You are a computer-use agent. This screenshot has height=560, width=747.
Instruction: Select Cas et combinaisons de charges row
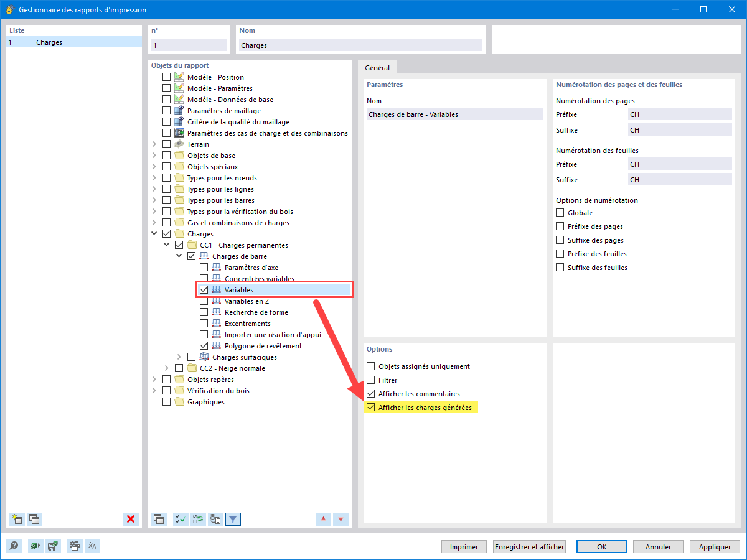coord(238,223)
